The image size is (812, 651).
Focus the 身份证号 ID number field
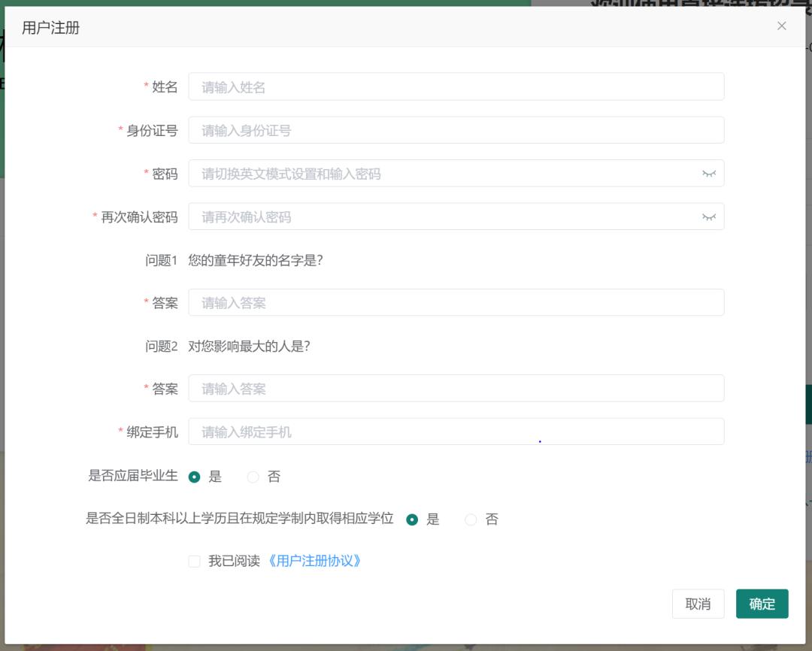click(456, 129)
